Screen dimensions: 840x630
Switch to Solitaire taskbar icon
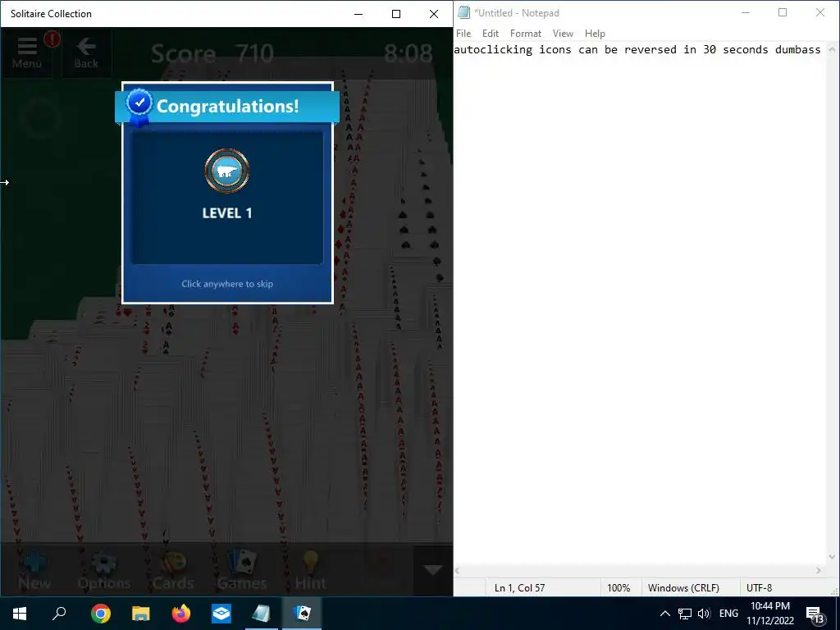(x=302, y=614)
